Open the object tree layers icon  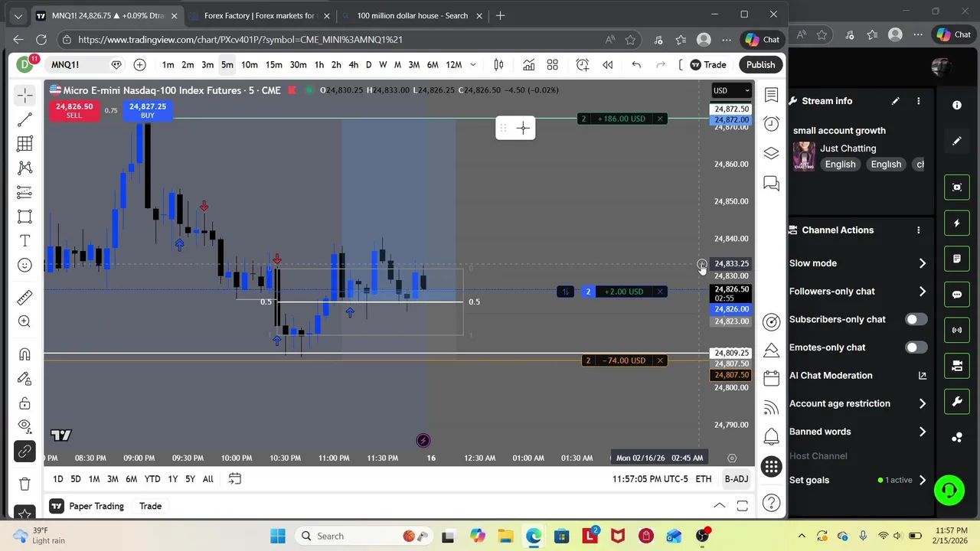[771, 153]
